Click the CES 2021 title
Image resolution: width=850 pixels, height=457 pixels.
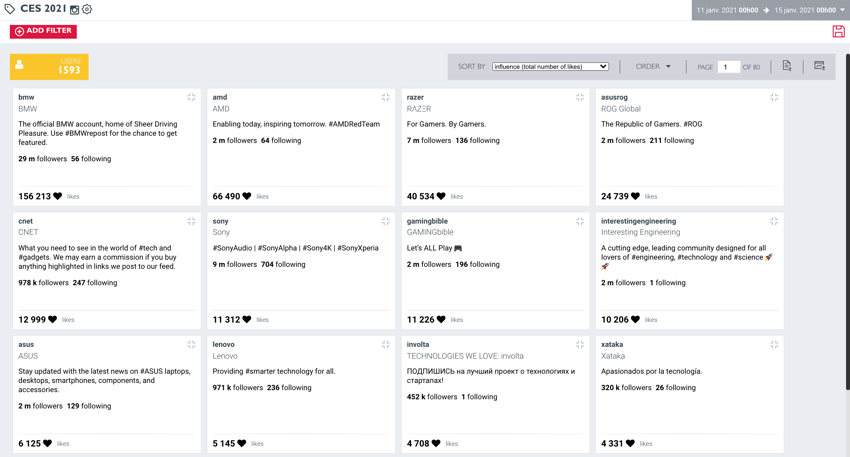click(43, 9)
